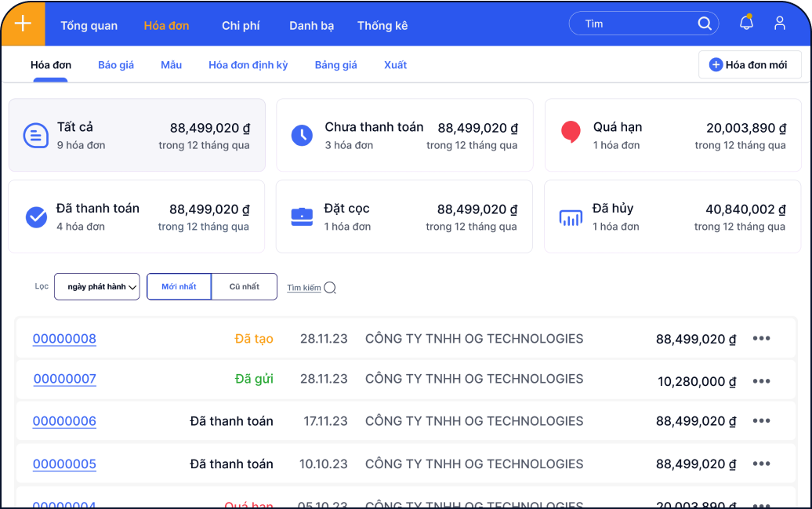Select the Chưa thanh toán summary card
Screen dimensions: 812x509
pos(404,135)
